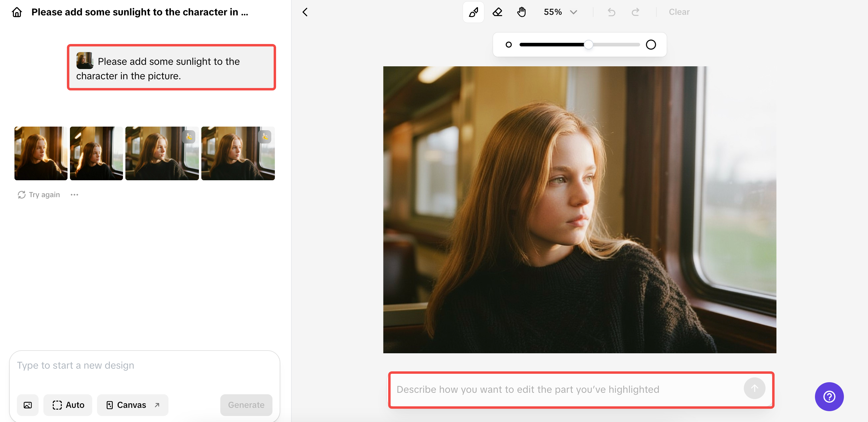868x422 pixels.
Task: Open the image upload icon below the prompt box
Action: point(28,405)
